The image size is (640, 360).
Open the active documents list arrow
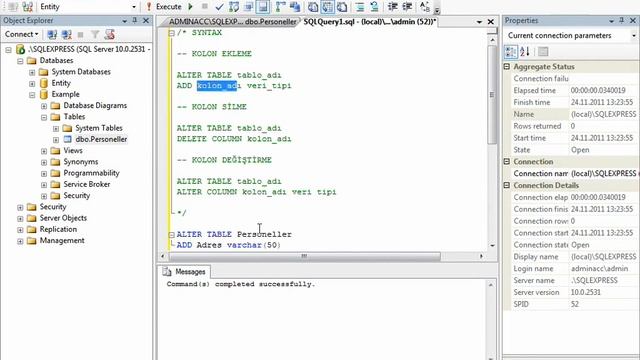480,22
